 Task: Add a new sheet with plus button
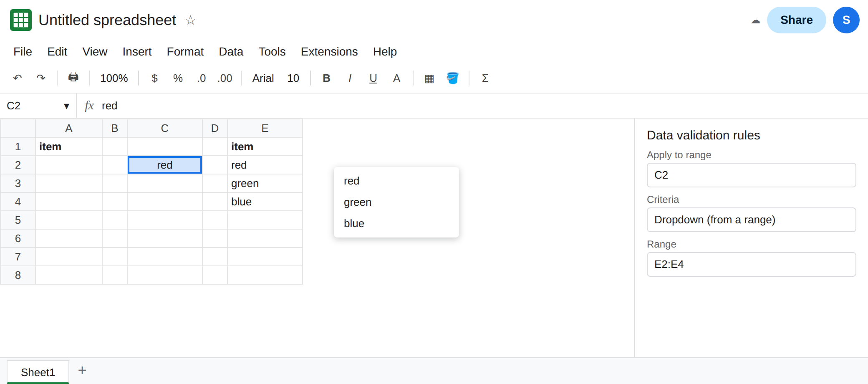82,370
